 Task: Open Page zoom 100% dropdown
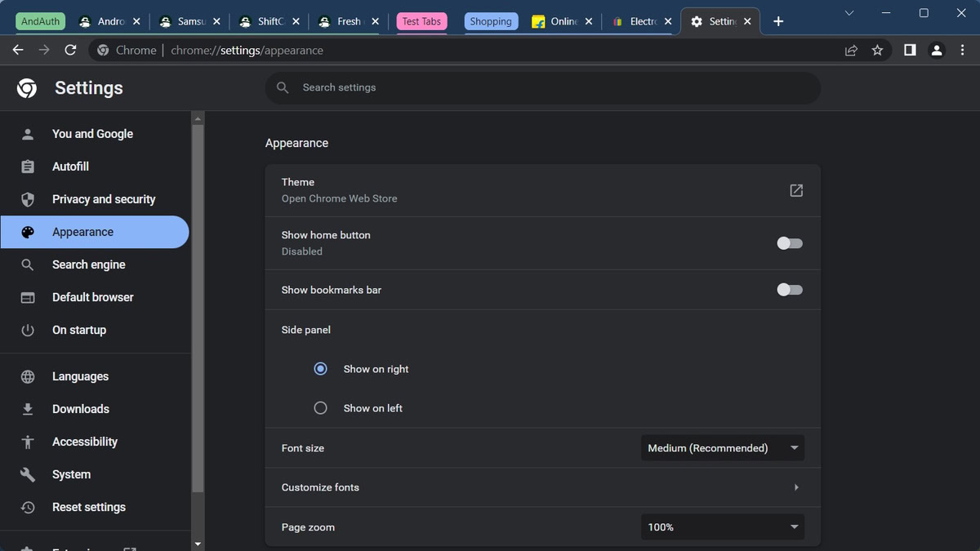click(x=723, y=527)
